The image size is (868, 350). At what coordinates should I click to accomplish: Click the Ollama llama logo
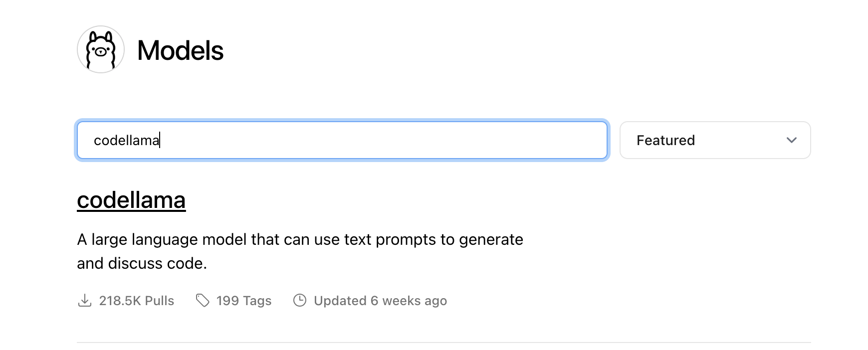point(101,49)
